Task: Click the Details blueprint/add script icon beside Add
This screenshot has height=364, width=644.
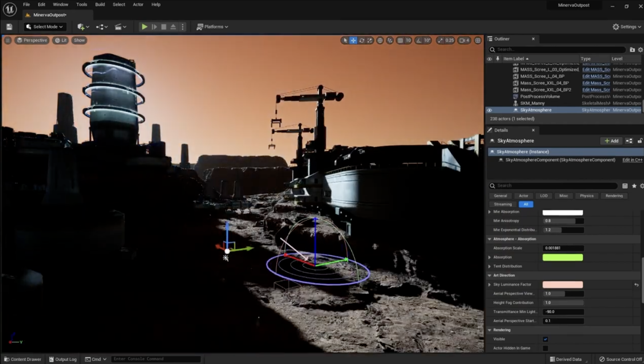Action: coord(629,141)
